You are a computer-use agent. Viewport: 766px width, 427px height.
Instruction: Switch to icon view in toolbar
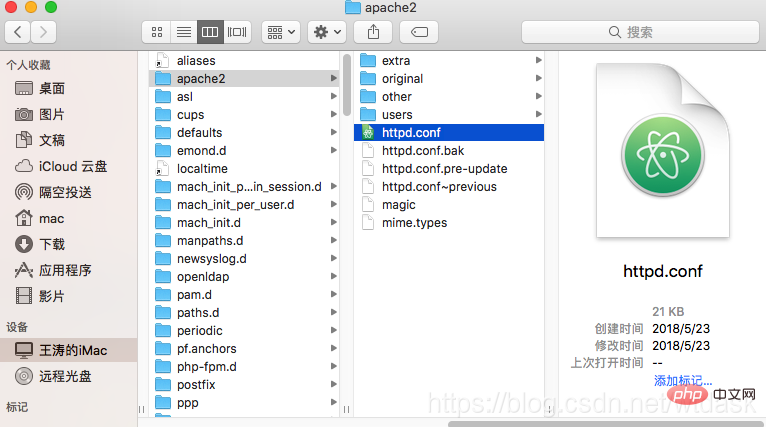[x=157, y=32]
